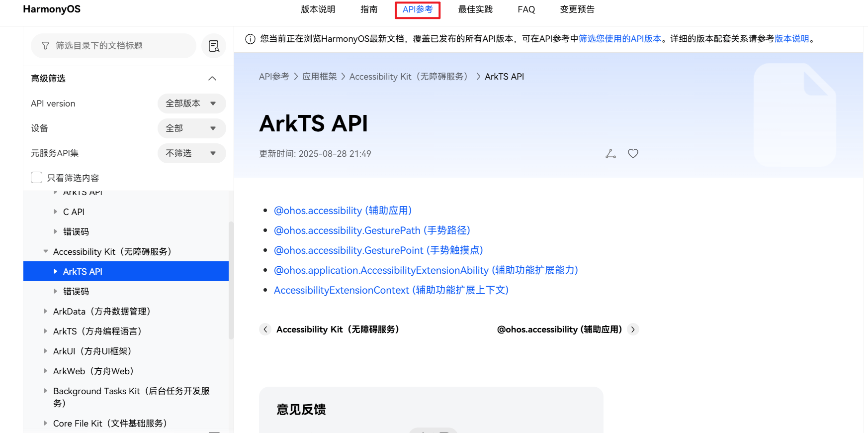Click the document search icon beside filter box
Viewport: 868px width, 433px height.
tap(214, 46)
